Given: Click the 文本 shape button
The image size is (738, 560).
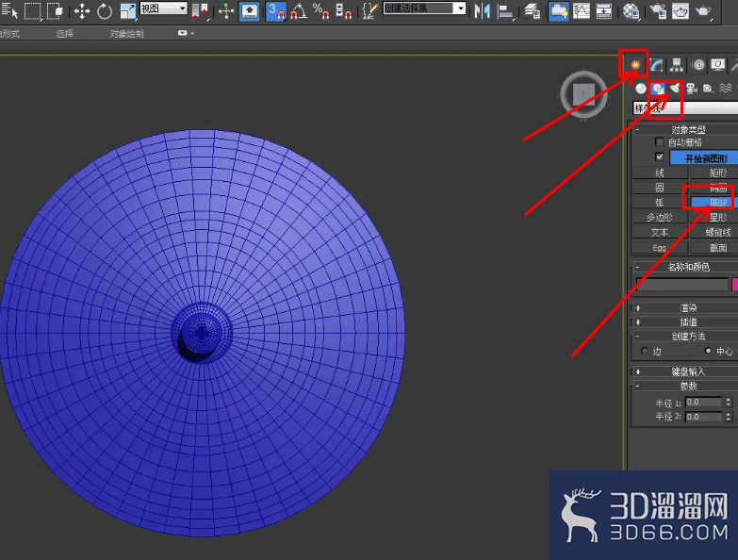Looking at the screenshot, I should coord(660,233).
